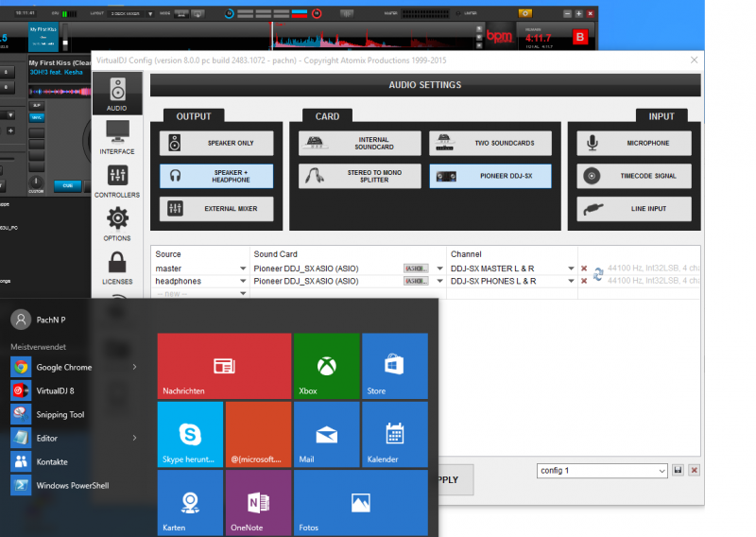Open the Mail tile
The height and width of the screenshot is (537, 756).
[326, 435]
